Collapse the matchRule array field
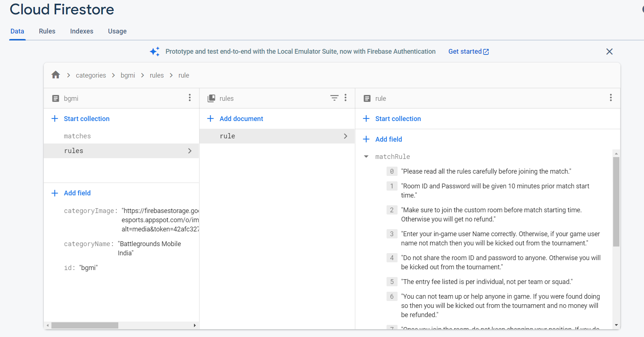The image size is (644, 337). [366, 157]
